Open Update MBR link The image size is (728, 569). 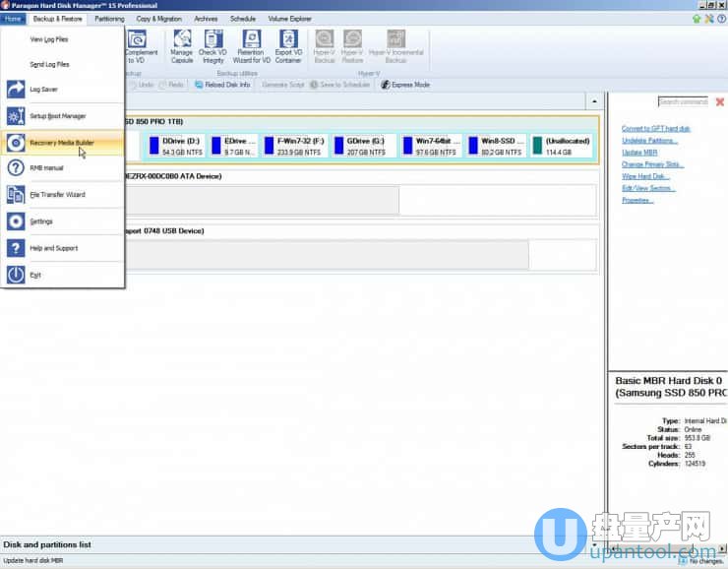[x=639, y=153]
